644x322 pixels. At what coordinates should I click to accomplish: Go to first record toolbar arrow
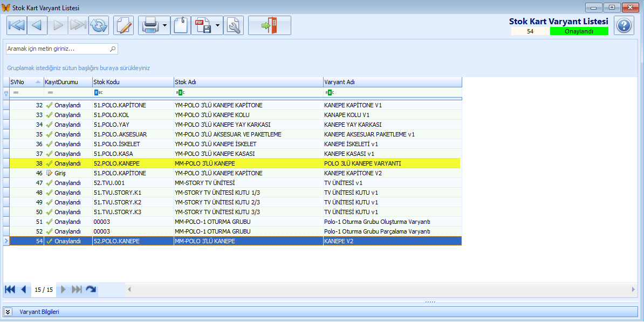(x=16, y=25)
